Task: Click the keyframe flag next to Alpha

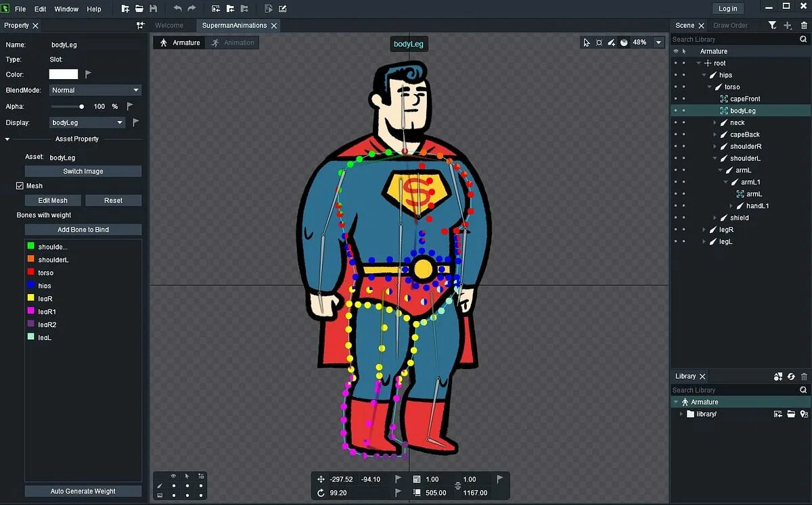Action: click(131, 106)
